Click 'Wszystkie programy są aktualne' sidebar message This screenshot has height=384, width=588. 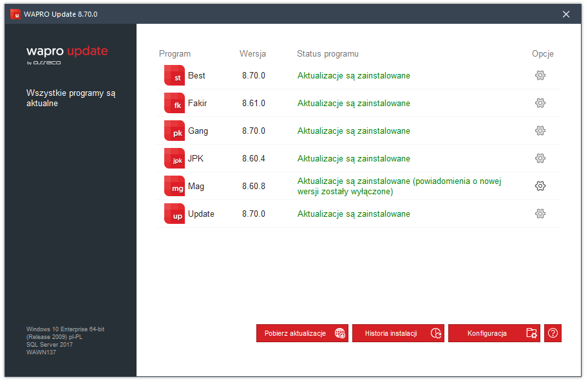[71, 98]
